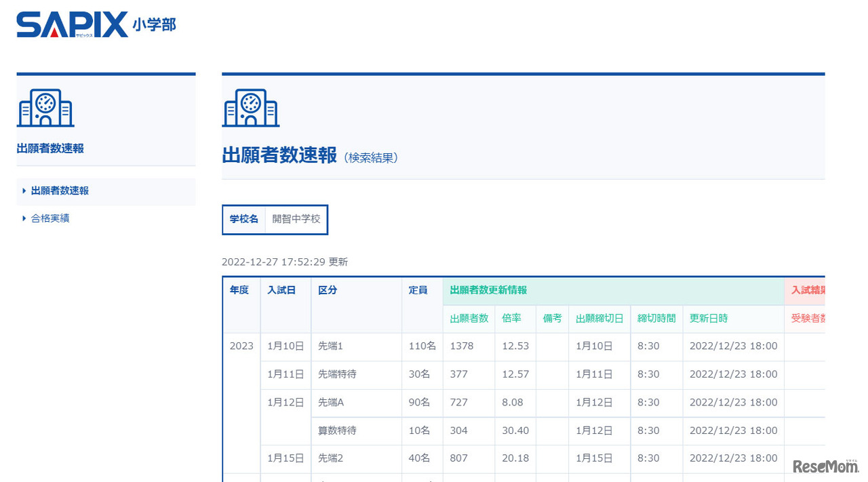
Task: Click the 学校名 label on the search box
Action: pyautogui.click(x=243, y=219)
